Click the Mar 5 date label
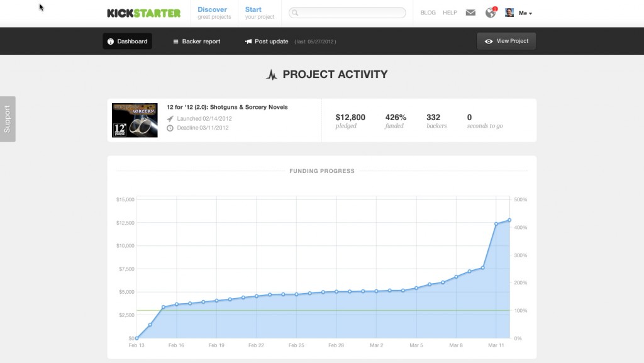The height and width of the screenshot is (363, 644). (x=416, y=345)
